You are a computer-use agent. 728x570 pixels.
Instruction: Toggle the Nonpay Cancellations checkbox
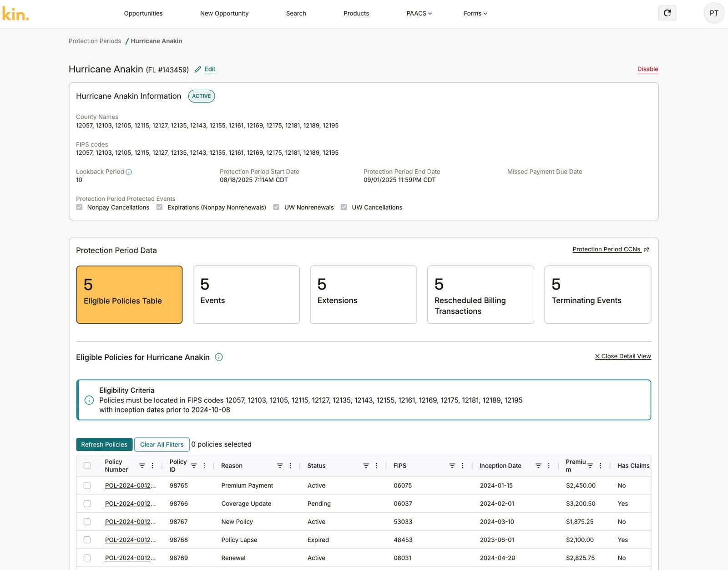80,207
